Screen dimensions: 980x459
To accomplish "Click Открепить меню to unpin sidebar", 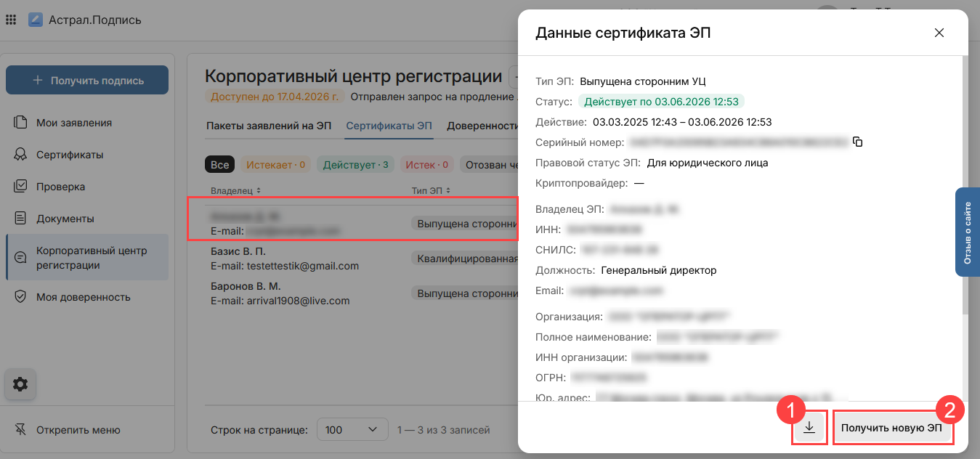I will coord(78,430).
